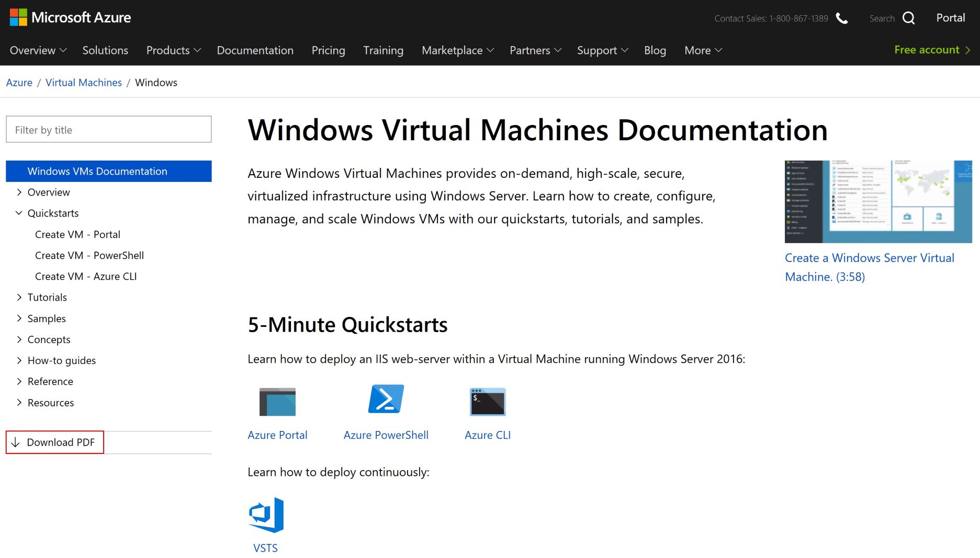Image resolution: width=980 pixels, height=558 pixels.
Task: Open the More dropdown menu
Action: pos(703,50)
